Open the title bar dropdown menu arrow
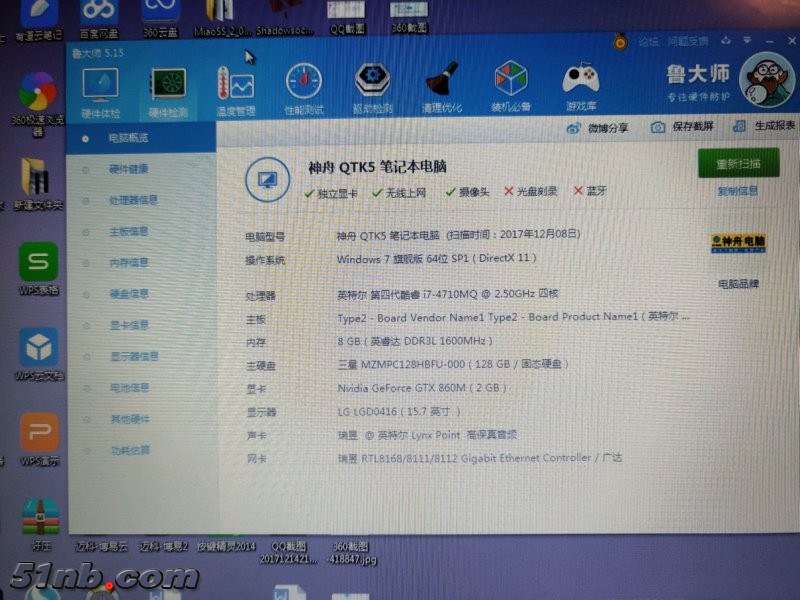The height and width of the screenshot is (600, 800). [x=747, y=40]
